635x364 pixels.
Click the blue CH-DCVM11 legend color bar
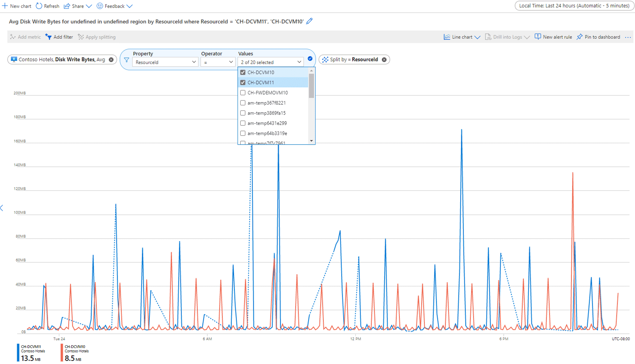[18, 353]
